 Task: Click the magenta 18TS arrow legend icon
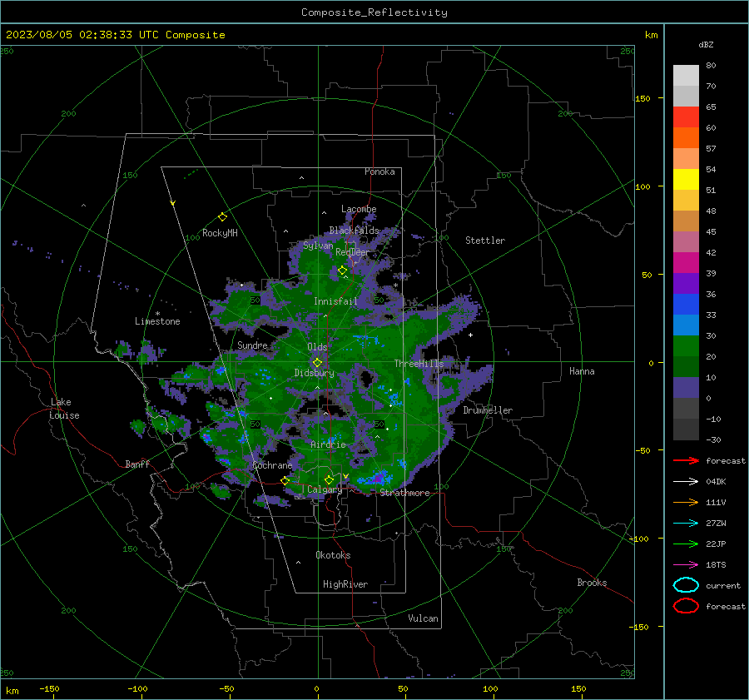[x=686, y=565]
